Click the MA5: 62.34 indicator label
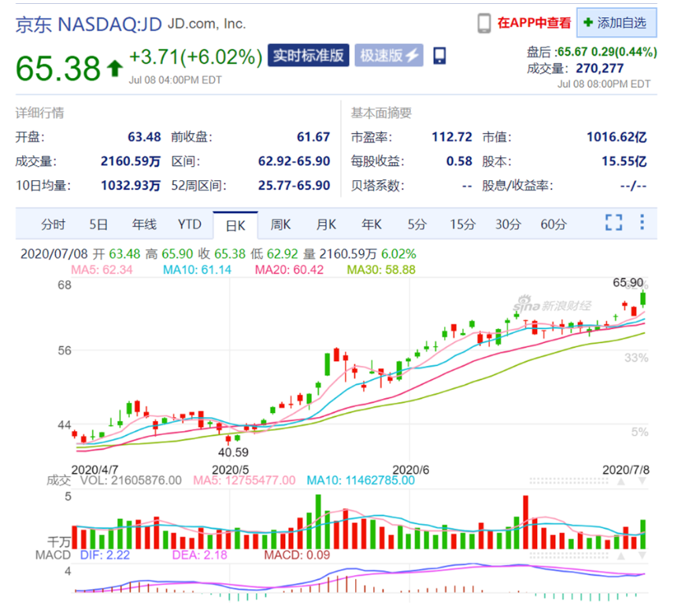Viewport: 685px width, 616px height. (102, 270)
